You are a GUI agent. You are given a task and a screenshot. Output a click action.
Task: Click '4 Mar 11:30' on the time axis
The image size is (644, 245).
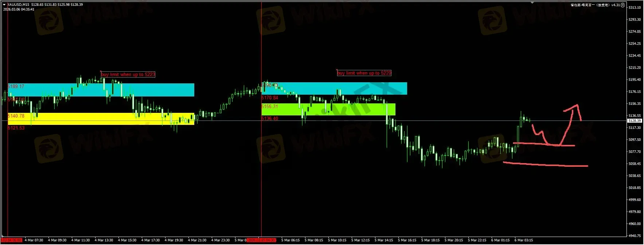(81, 240)
